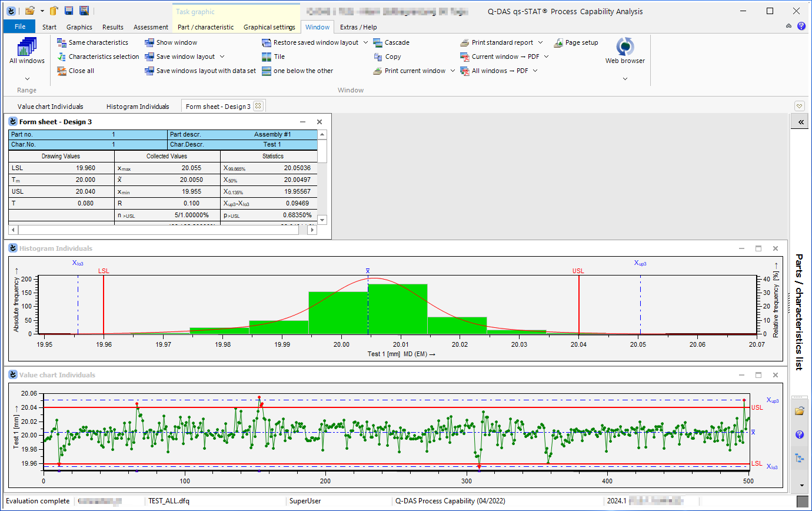Select the Histogram Individuals document tab
Viewport: 812px width, 511px height.
[x=138, y=107]
